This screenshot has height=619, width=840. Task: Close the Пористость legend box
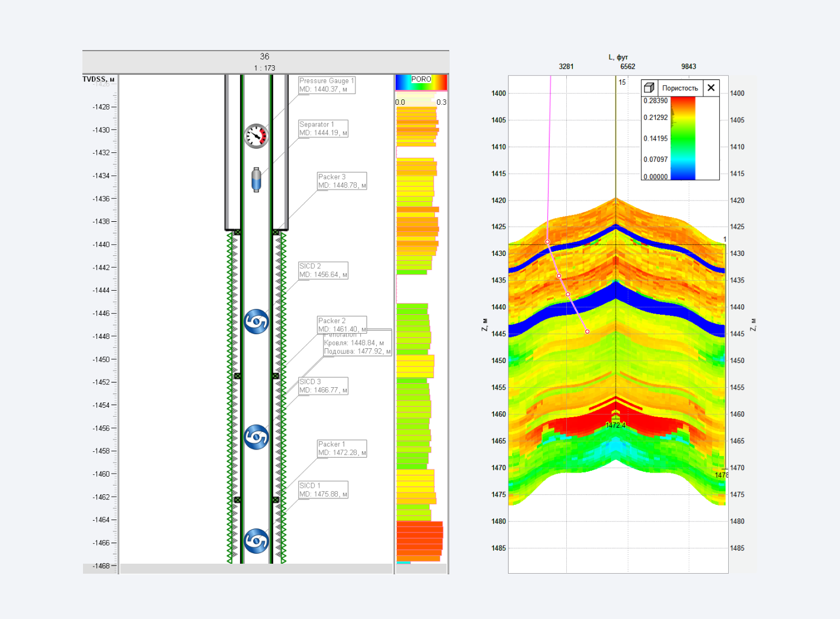pos(711,88)
